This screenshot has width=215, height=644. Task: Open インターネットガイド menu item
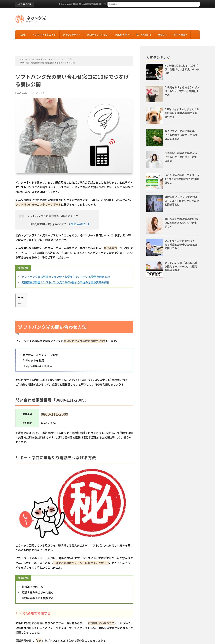coord(44,35)
